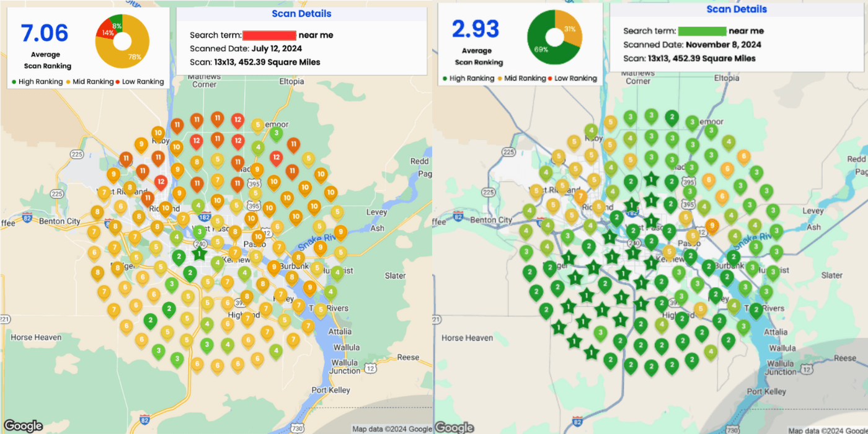Viewport: 868px width, 434px height.
Task: Click the Google logo on the left map
Action: tap(24, 425)
